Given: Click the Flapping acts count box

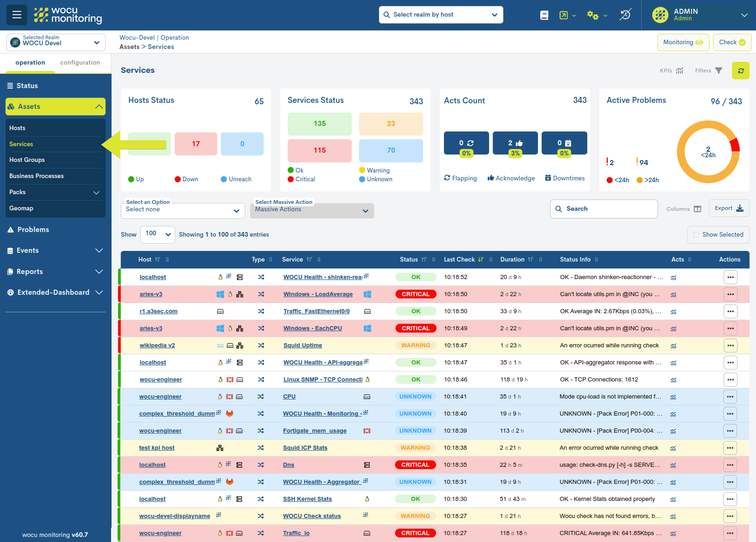Looking at the screenshot, I should pos(467,143).
